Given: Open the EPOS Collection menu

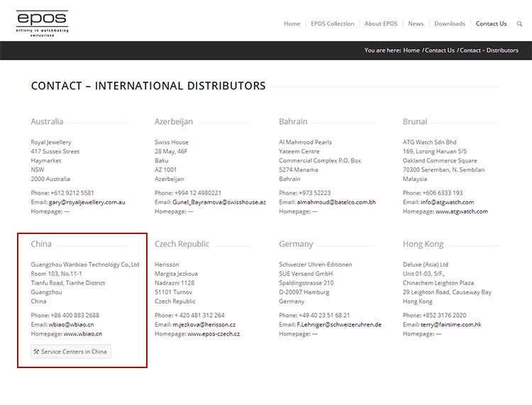Looking at the screenshot, I should [332, 23].
